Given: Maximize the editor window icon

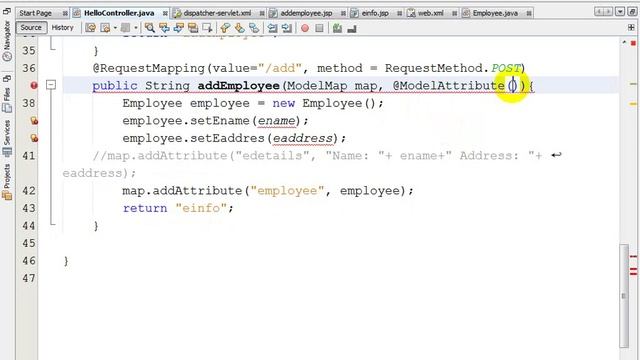Looking at the screenshot, I should tap(631, 11).
